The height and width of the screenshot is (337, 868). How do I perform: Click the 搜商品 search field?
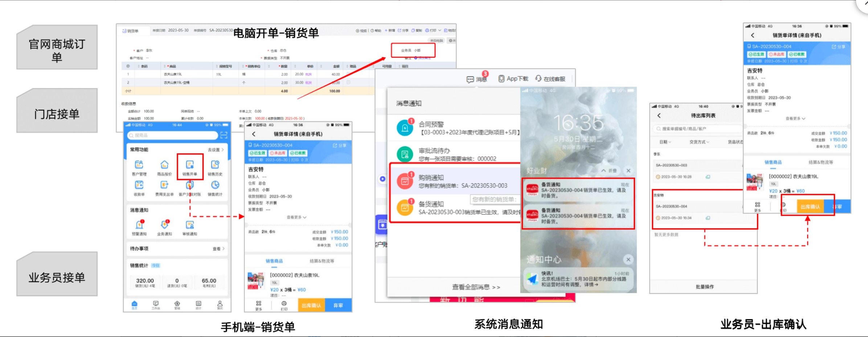172,135
